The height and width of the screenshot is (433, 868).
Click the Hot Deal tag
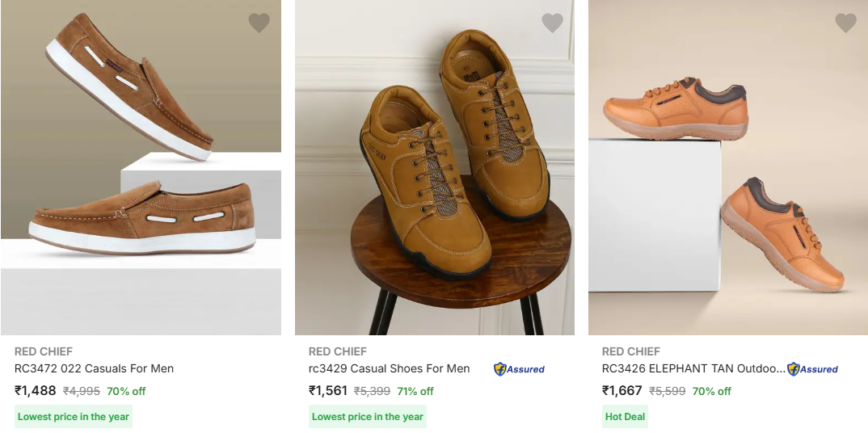pos(625,417)
